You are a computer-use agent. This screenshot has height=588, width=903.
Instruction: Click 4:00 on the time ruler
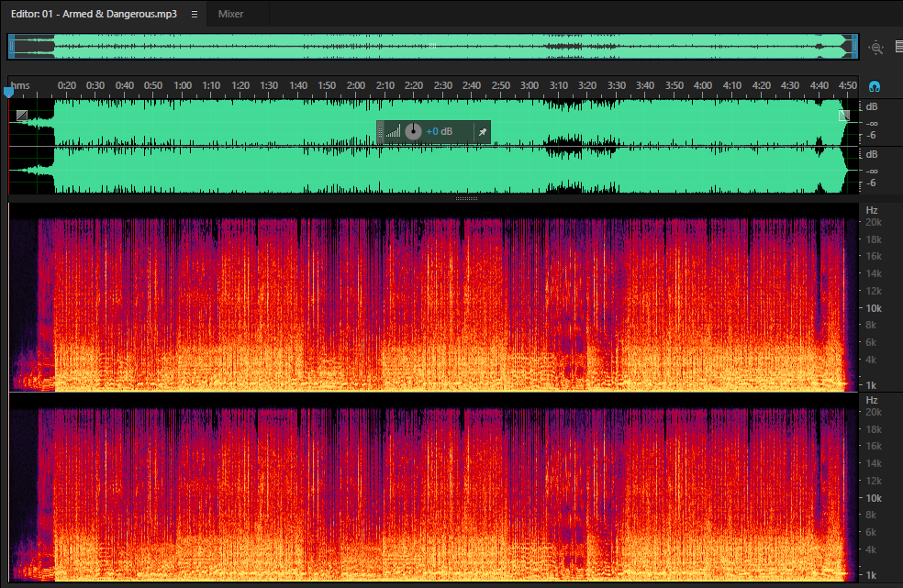(x=703, y=86)
